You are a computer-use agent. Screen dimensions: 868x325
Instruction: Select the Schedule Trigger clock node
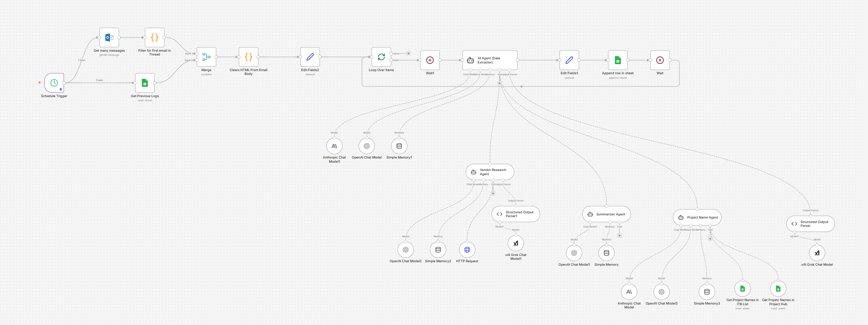point(54,83)
